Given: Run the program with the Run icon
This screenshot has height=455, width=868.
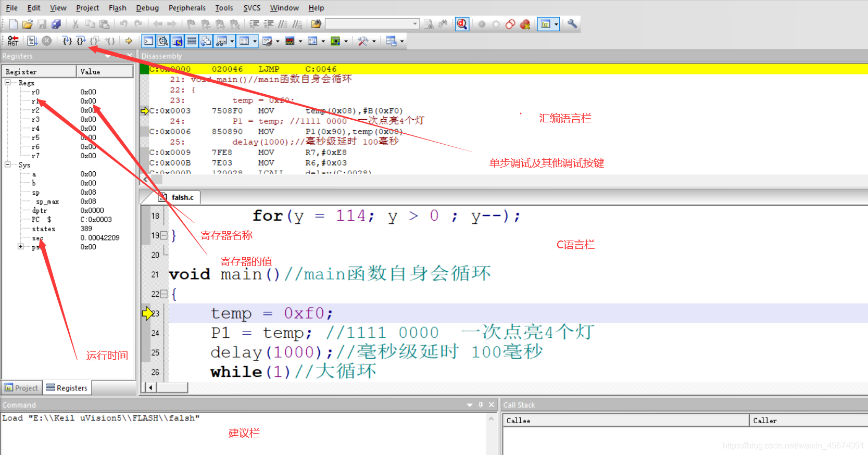Looking at the screenshot, I should [32, 41].
